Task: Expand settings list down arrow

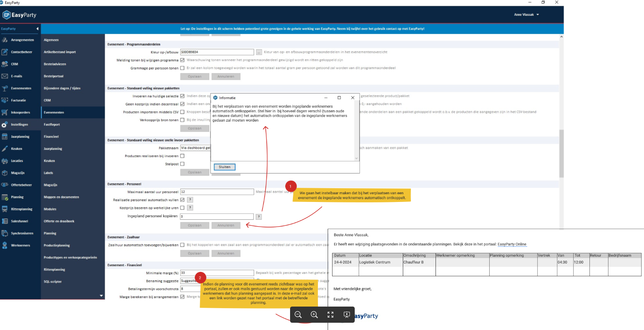Action: click(x=101, y=296)
